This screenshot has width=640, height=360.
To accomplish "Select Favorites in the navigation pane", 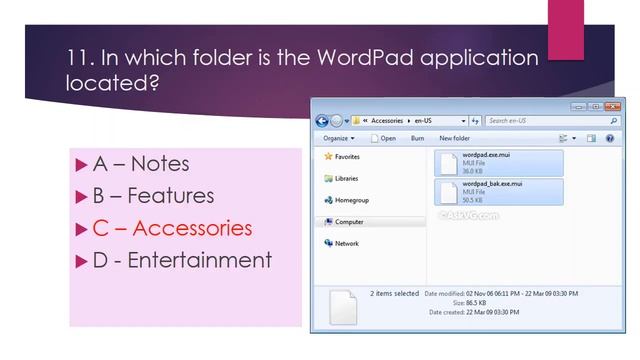I will pos(347,157).
